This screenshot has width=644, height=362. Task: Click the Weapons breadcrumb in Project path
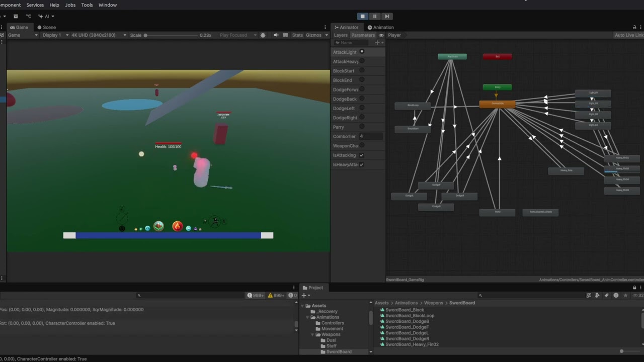tap(433, 303)
